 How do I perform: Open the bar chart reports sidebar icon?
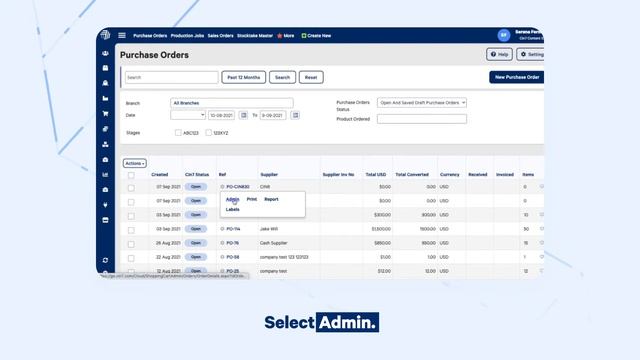tap(105, 175)
